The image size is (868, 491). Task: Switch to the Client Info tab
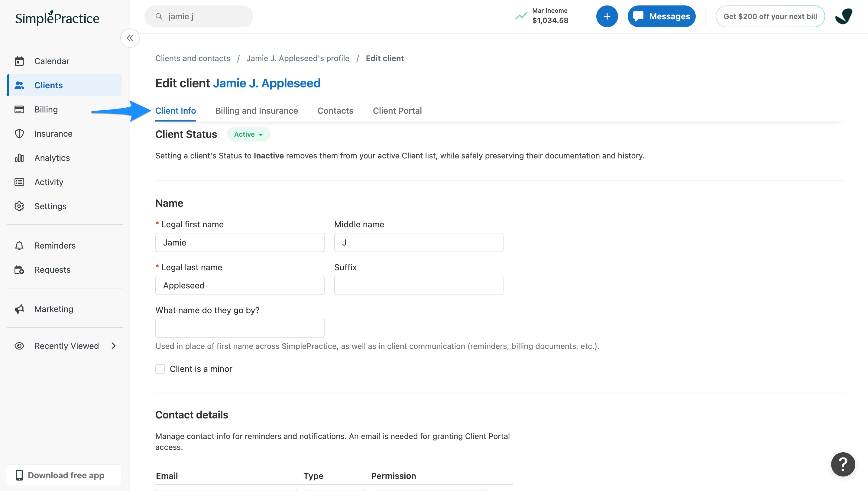(x=175, y=111)
